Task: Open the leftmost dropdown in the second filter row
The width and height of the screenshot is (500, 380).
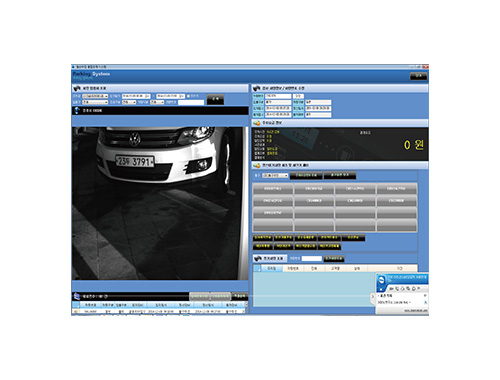Action: (x=95, y=102)
